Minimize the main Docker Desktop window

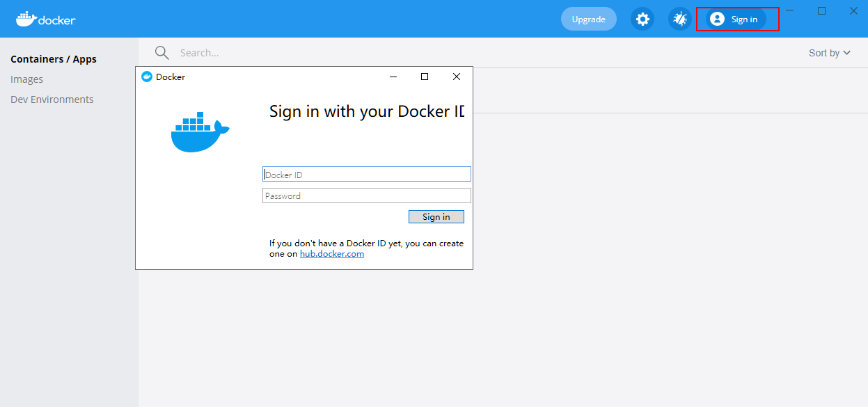pyautogui.click(x=790, y=10)
